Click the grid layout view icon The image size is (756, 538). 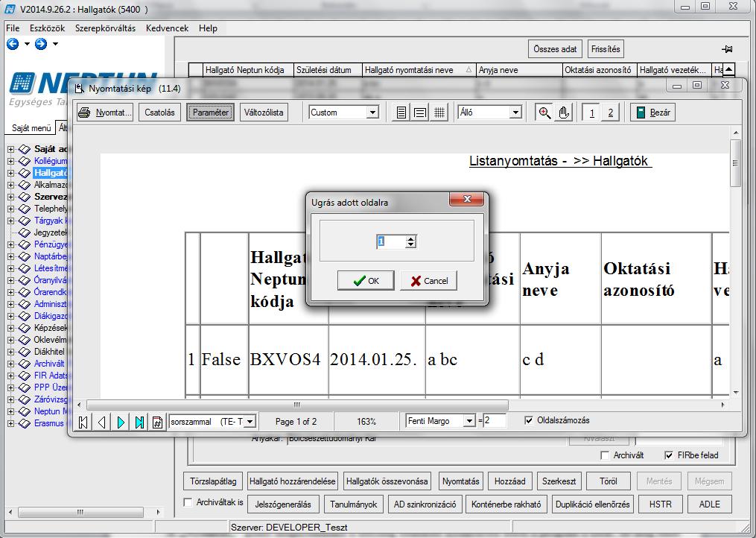tap(439, 113)
